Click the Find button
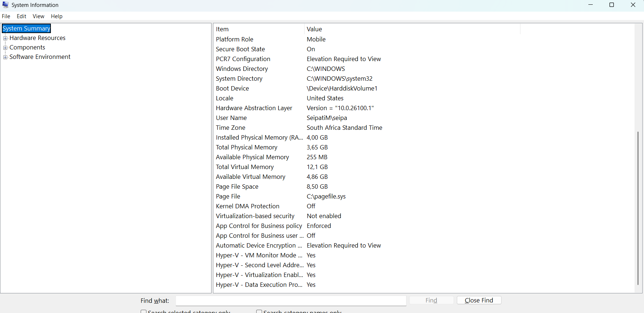The height and width of the screenshot is (313, 644). [431, 300]
